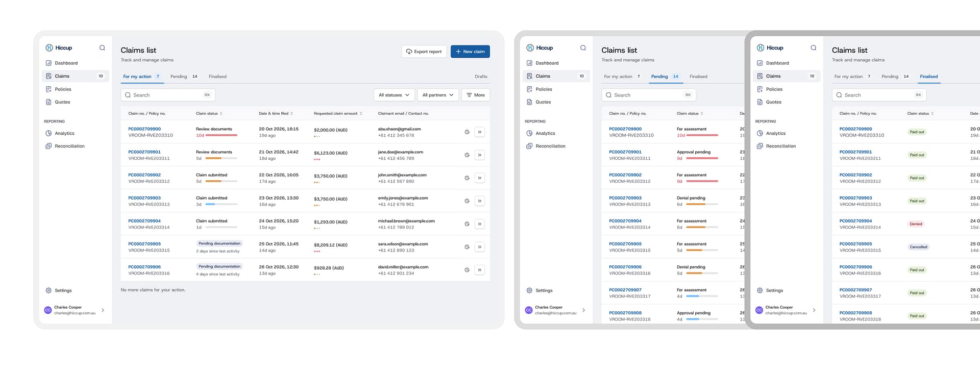980x370 pixels.
Task: Open double-chevron arrow for david.miller@example.com claim
Action: pos(479,270)
